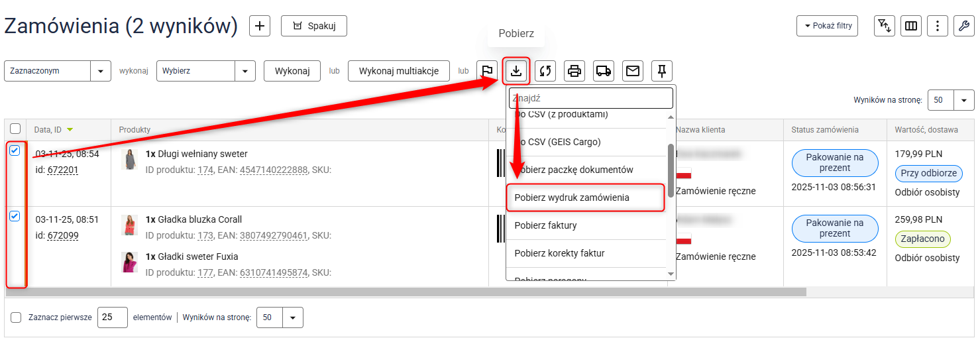Click the Spakuj button
The width and height of the screenshot is (980, 342).
point(314,26)
